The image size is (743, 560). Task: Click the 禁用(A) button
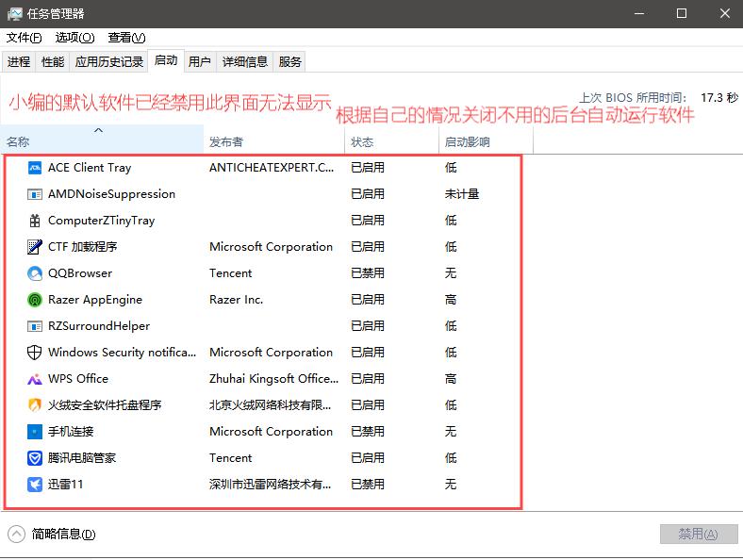[699, 535]
